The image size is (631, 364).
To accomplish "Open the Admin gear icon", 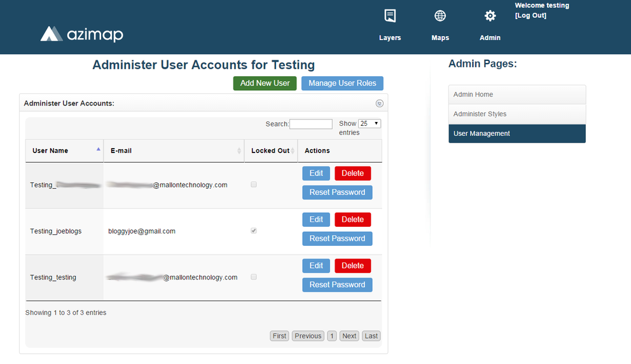I will 490,17.
